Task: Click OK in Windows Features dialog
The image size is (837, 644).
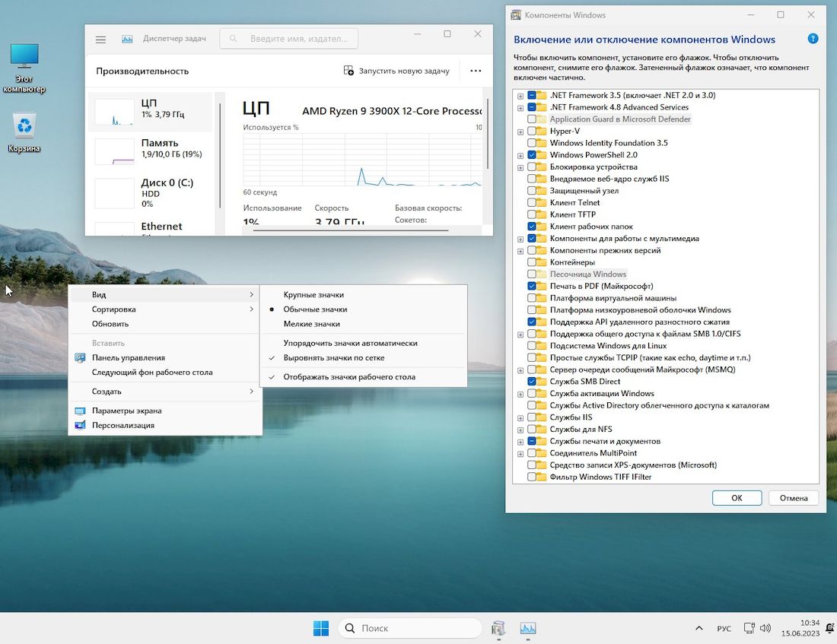Action: [x=737, y=498]
